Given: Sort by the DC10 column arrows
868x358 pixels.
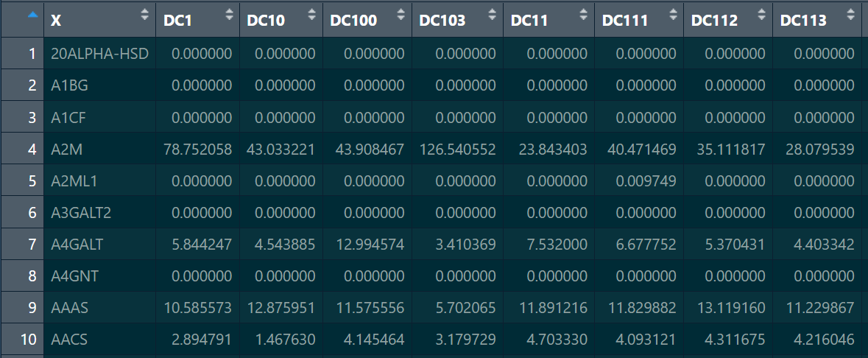Looking at the screenshot, I should point(312,15).
